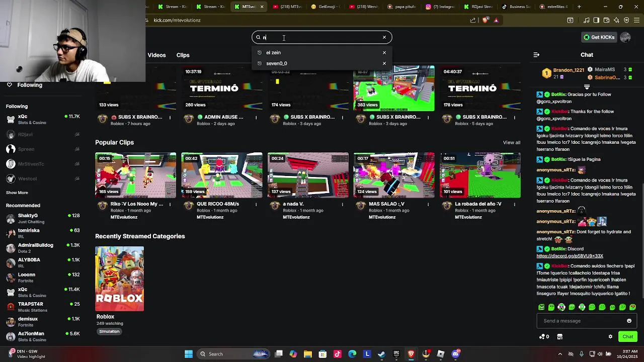Open File Explorer from the taskbar

(x=308, y=354)
